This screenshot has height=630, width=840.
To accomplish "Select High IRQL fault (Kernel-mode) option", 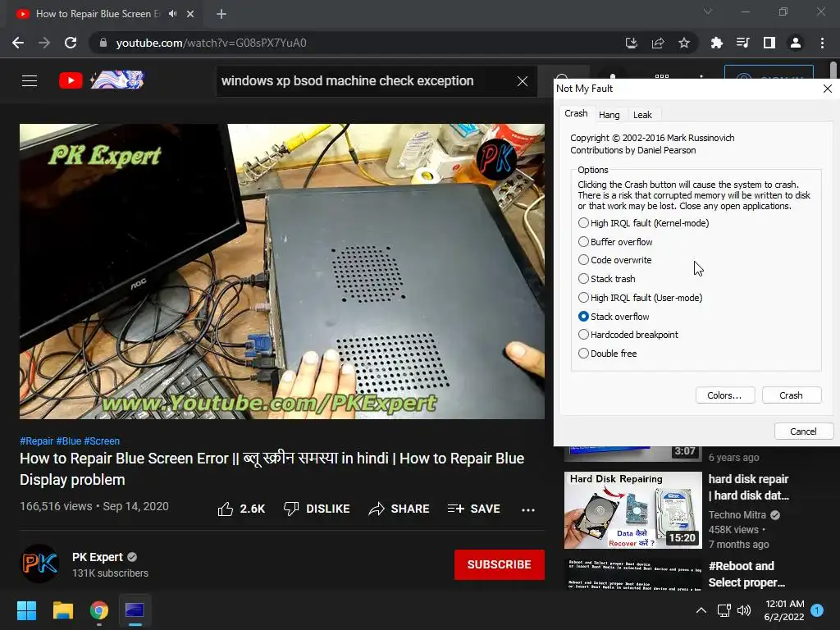I will 643,223.
